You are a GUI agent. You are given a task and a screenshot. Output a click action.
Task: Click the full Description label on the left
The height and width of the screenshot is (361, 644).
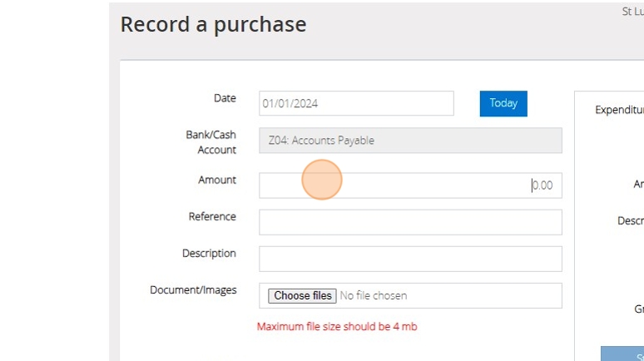point(209,253)
